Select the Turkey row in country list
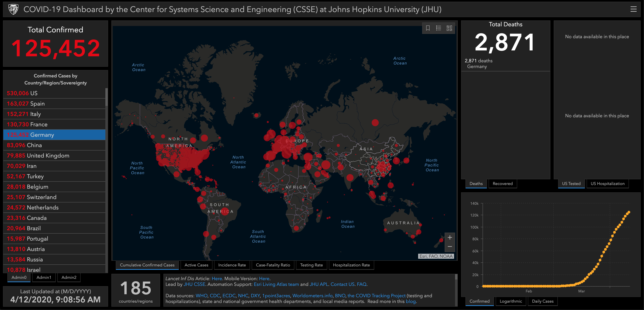Image resolution: width=644 pixels, height=310 pixels. [x=54, y=176]
